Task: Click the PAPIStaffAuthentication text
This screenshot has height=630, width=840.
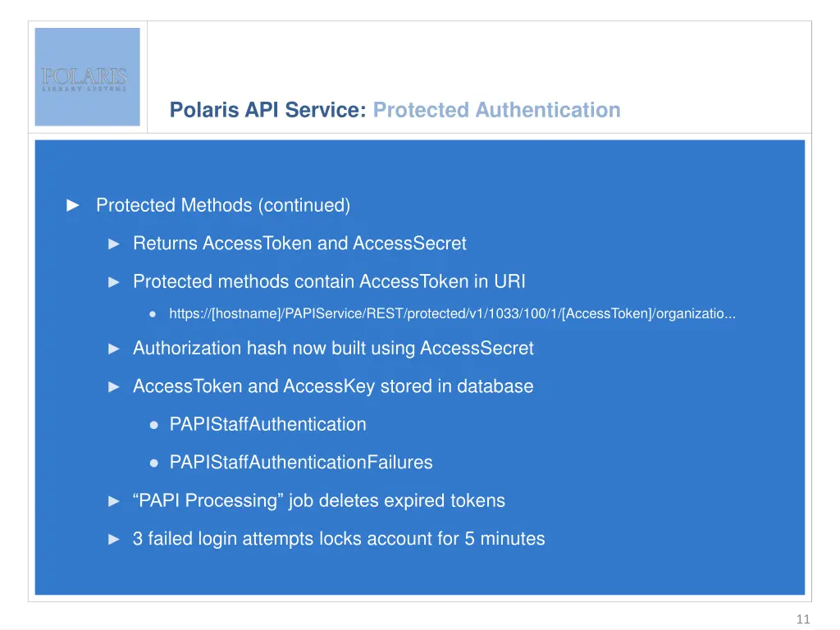Action: pos(267,425)
